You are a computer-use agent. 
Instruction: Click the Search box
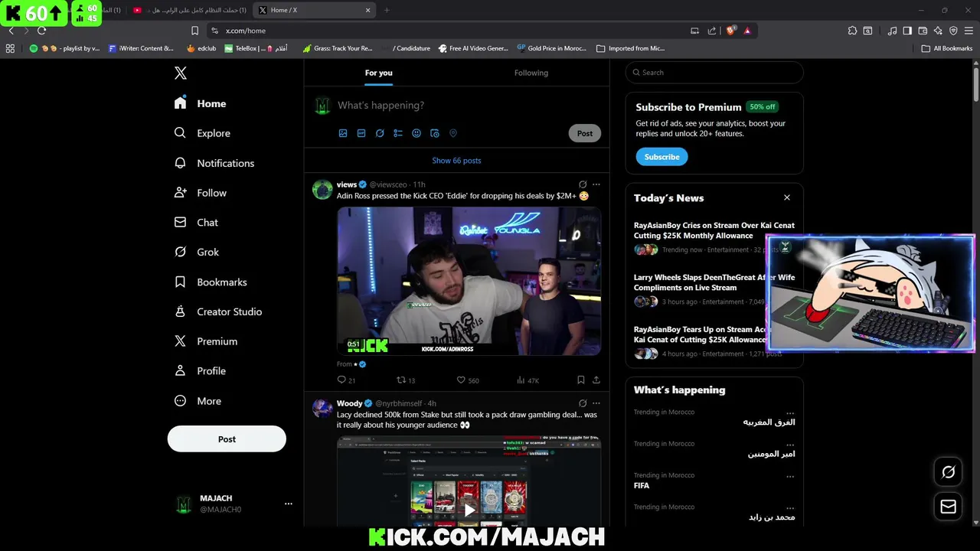(x=714, y=73)
